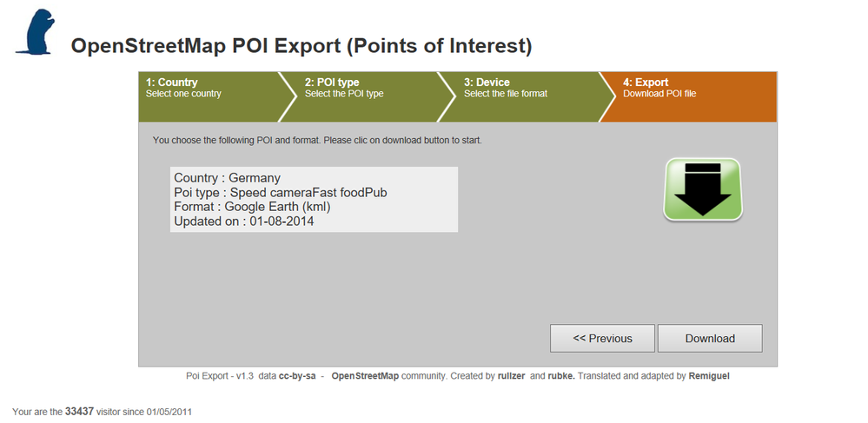This screenshot has height=423, width=868.
Task: Open the cc-by-sa license link
Action: pos(297,376)
